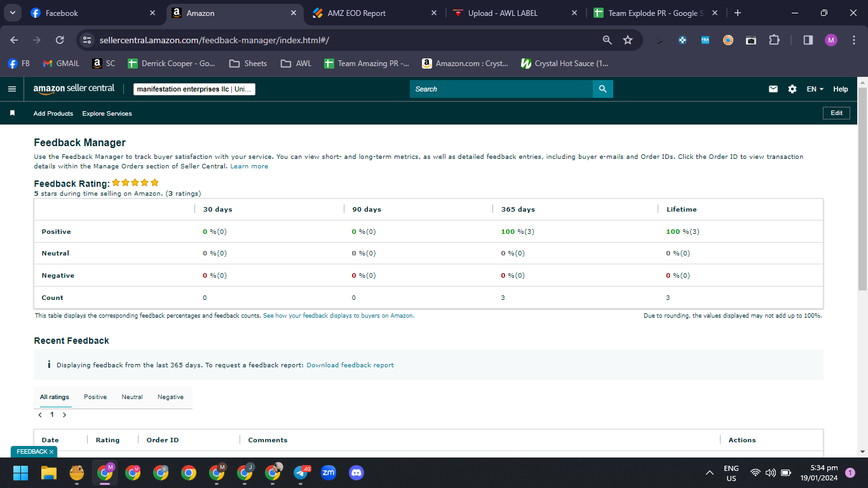
Task: Open the GMAIL bookmark
Action: 61,64
